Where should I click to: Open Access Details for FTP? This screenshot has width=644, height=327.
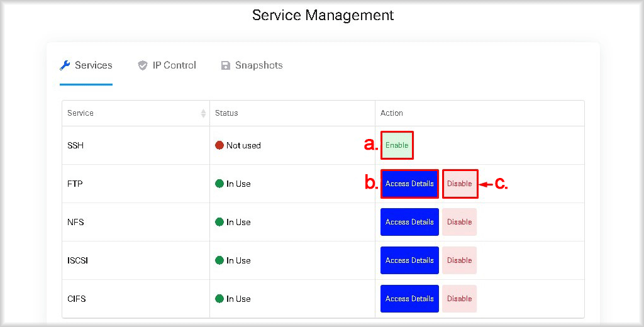(409, 184)
